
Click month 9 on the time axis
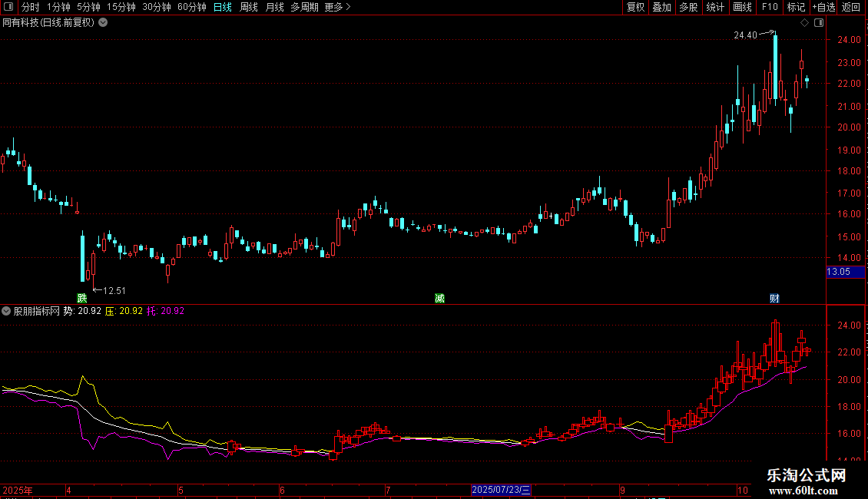622,490
